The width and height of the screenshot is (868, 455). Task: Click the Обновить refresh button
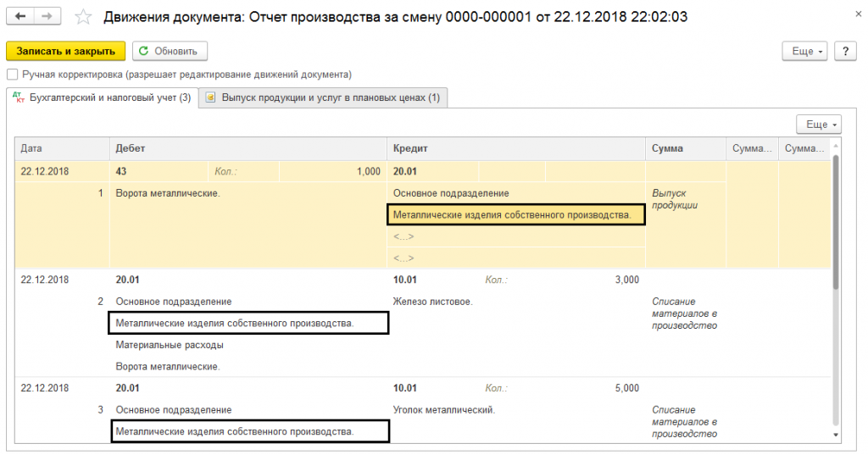[169, 52]
